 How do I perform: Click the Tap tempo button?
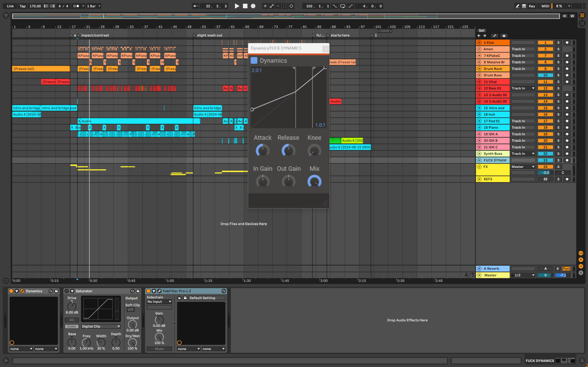click(x=22, y=6)
